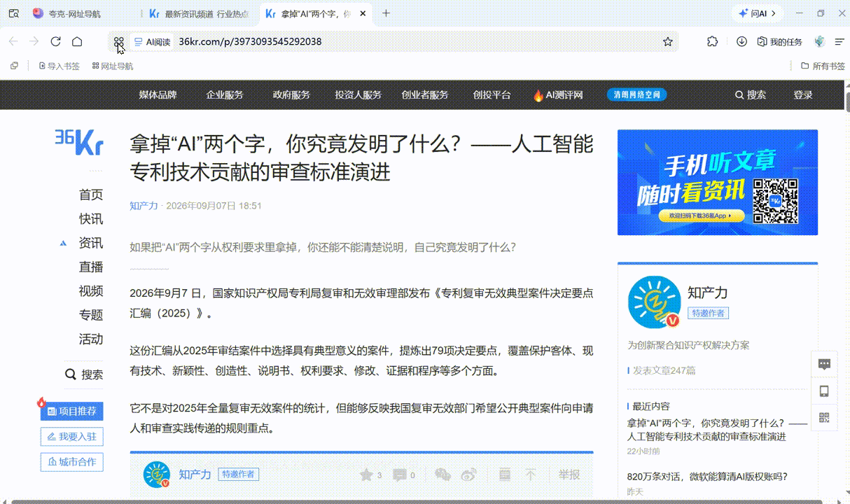Open the extensions puzzle-piece icon
This screenshot has width=850, height=504.
coord(713,42)
